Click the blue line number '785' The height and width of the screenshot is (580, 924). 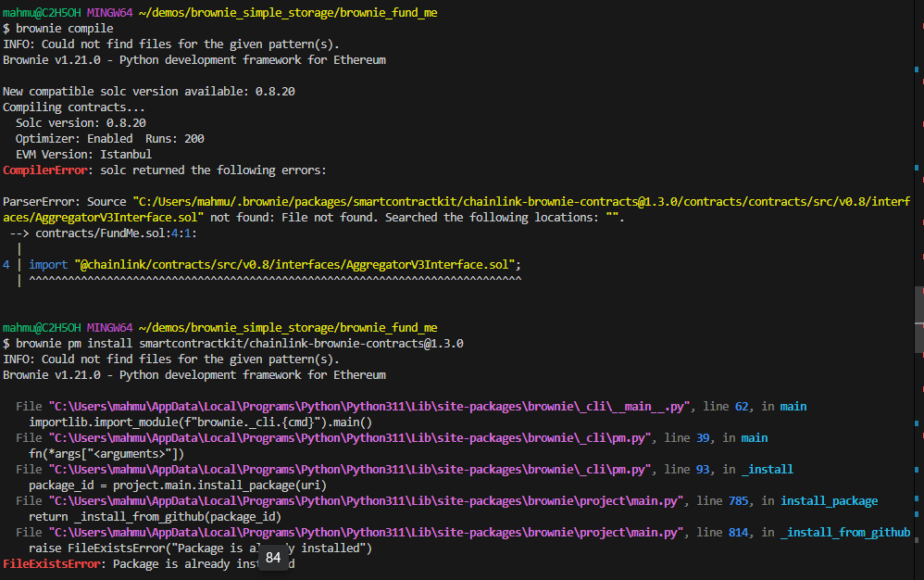[739, 501]
